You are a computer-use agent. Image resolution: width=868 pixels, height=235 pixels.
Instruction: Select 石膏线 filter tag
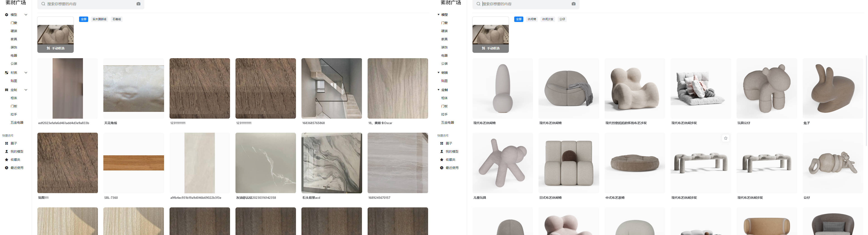tap(116, 19)
